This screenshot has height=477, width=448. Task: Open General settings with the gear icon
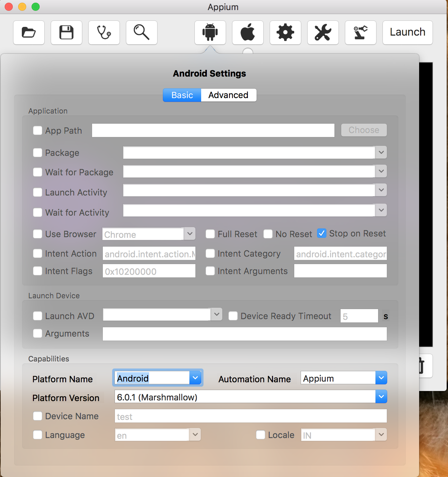click(x=285, y=33)
